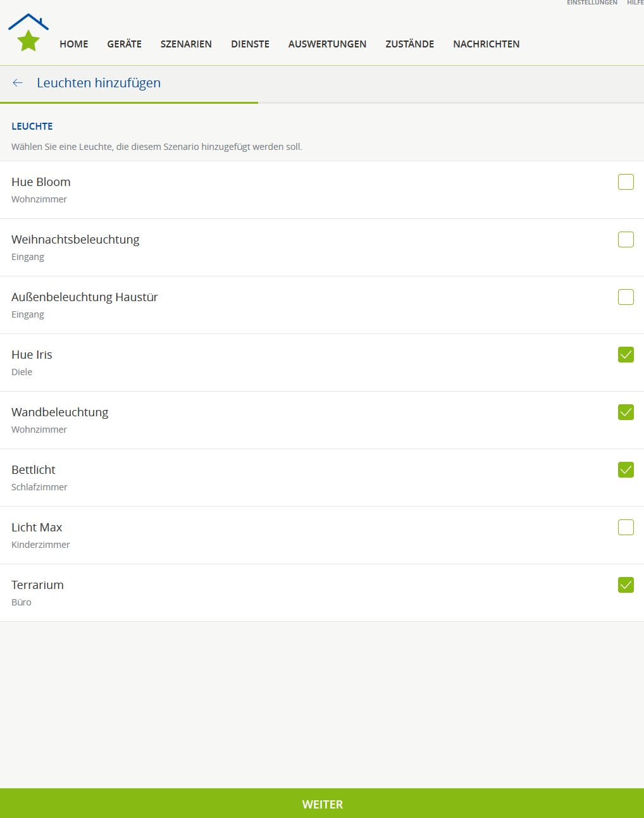Deselect the Wandbeleuchtung checkbox
644x818 pixels.
coord(625,412)
